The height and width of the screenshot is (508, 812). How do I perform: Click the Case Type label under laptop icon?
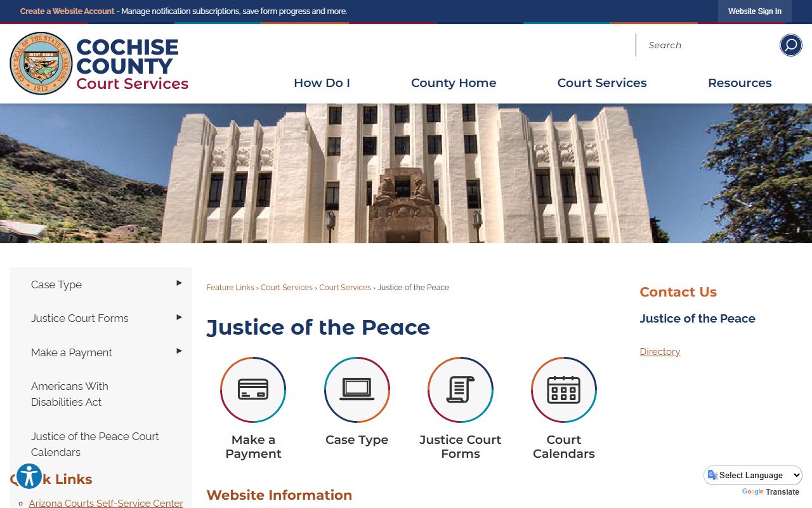point(357,439)
